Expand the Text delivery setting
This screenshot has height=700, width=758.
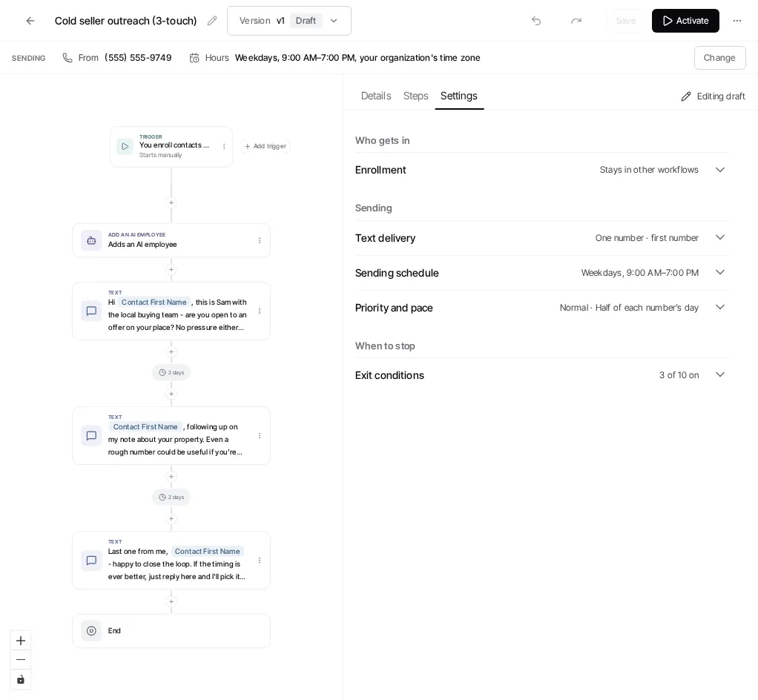(x=542, y=238)
